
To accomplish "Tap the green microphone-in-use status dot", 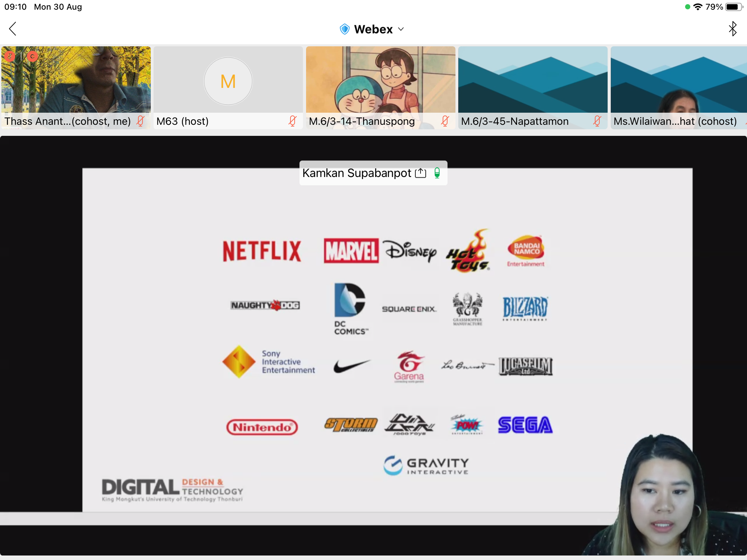I will (x=688, y=7).
